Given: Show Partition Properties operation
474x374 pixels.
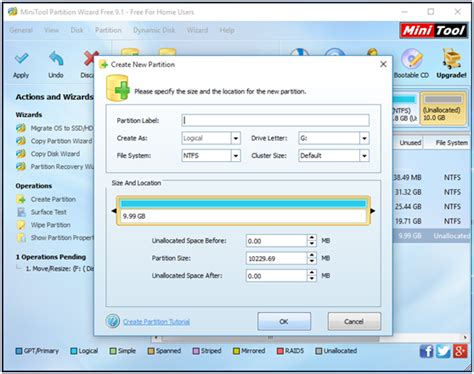Looking at the screenshot, I should (55, 238).
